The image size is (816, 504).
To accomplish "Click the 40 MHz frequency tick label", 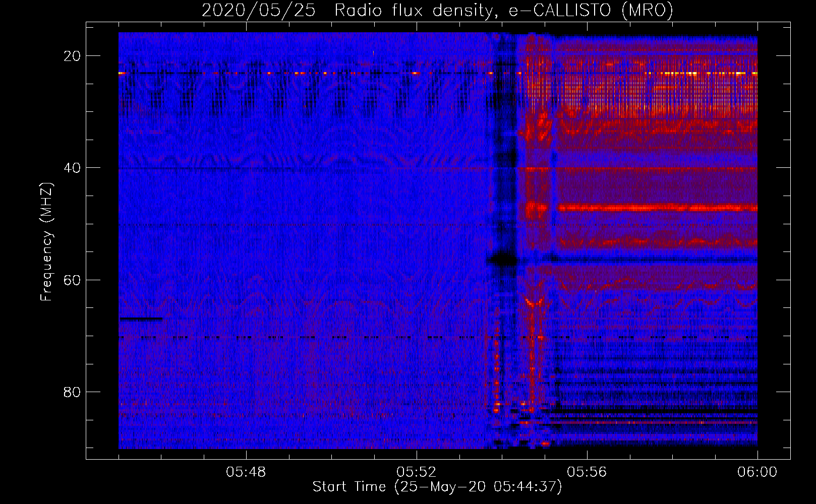I will coord(73,168).
